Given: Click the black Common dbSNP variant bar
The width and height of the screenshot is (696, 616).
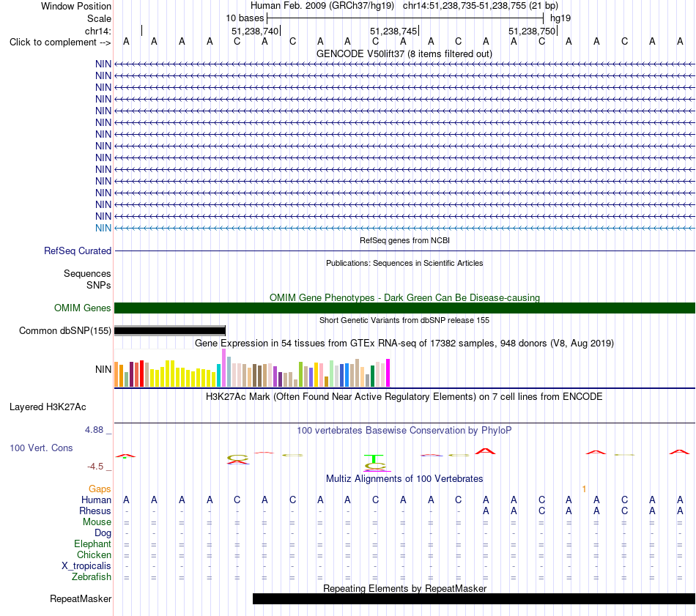Looking at the screenshot, I should [170, 330].
